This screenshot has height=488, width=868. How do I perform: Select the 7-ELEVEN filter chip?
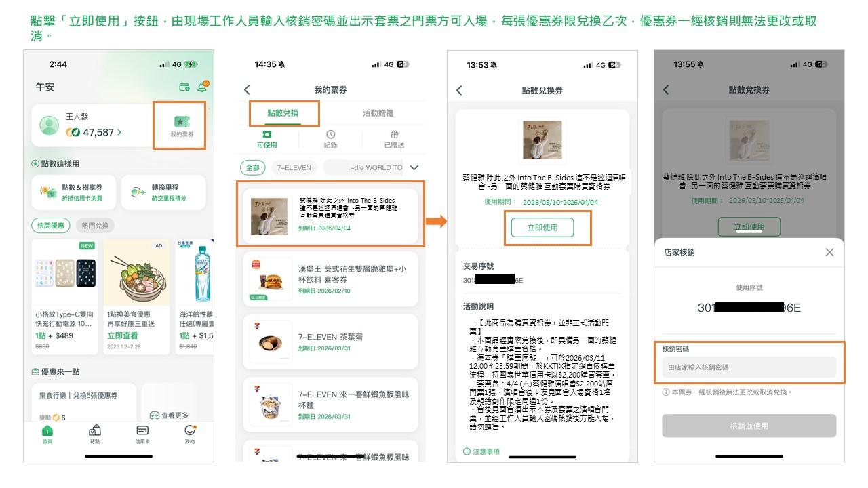pyautogui.click(x=294, y=167)
